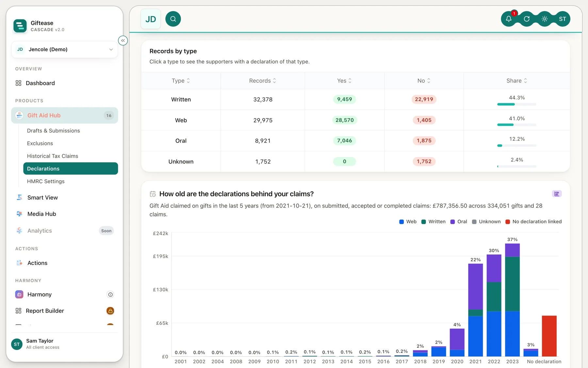Click the 9,459 Yes badge

coord(344,99)
